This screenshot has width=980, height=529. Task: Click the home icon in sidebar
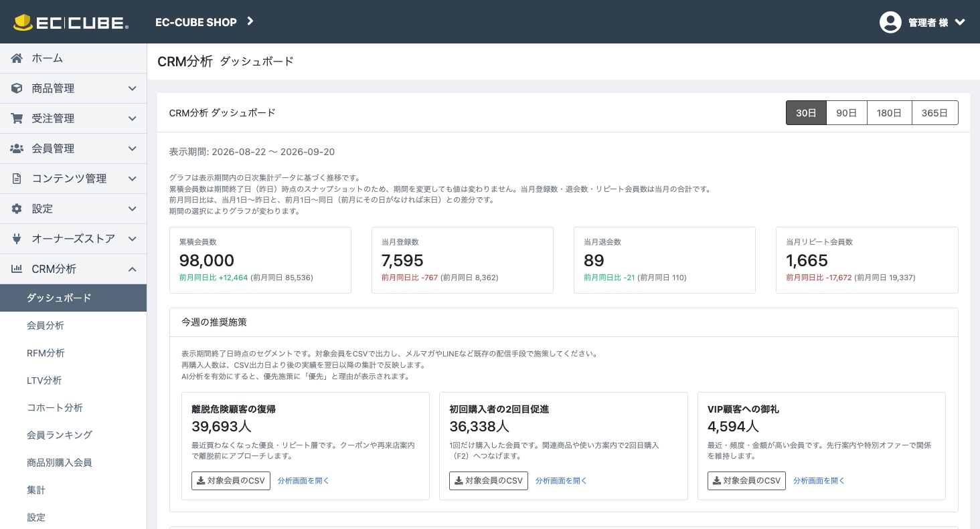17,58
